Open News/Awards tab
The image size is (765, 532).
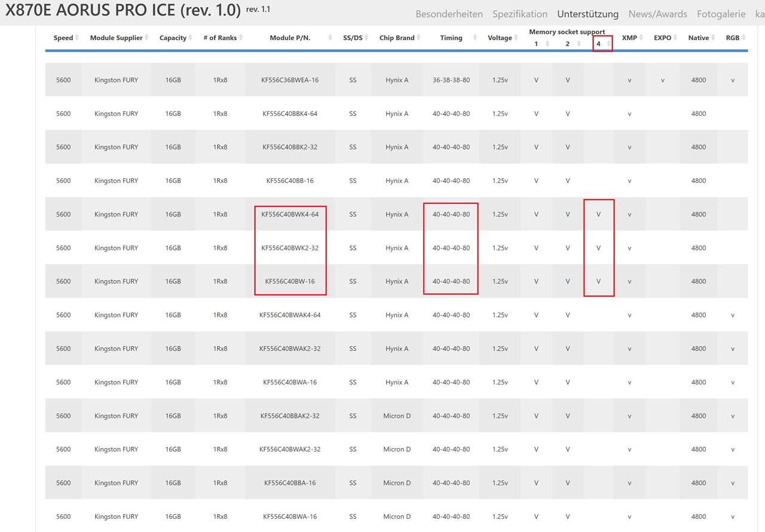(x=658, y=14)
